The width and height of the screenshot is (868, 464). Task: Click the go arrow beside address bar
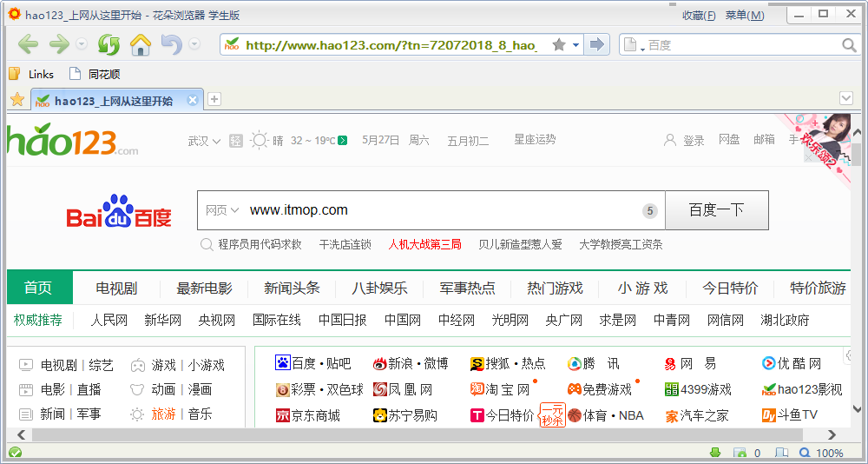(x=596, y=45)
